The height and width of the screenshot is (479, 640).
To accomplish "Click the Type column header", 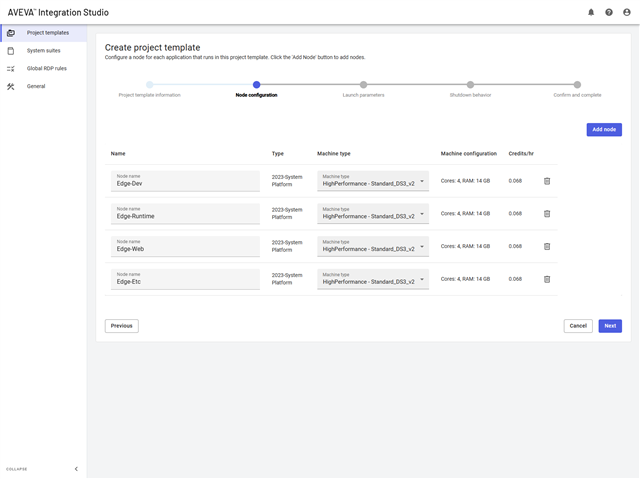I will 278,154.
